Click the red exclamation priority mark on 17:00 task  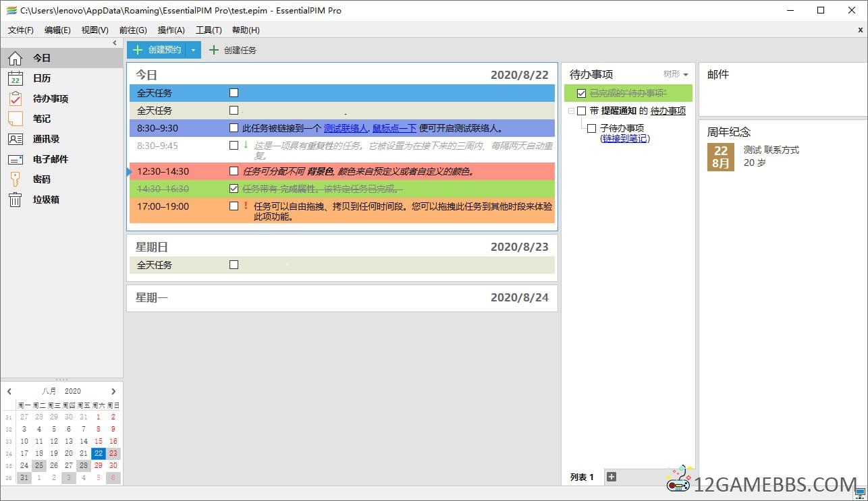246,206
